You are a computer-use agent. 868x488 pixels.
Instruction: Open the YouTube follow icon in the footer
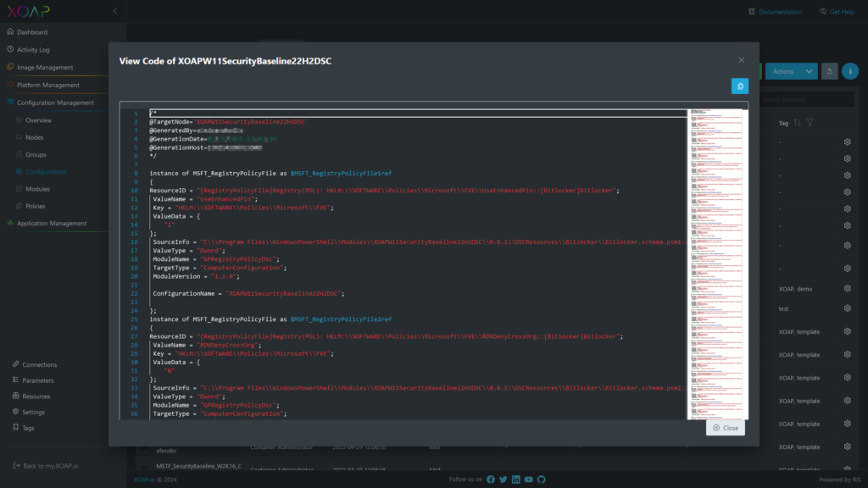tap(529, 480)
